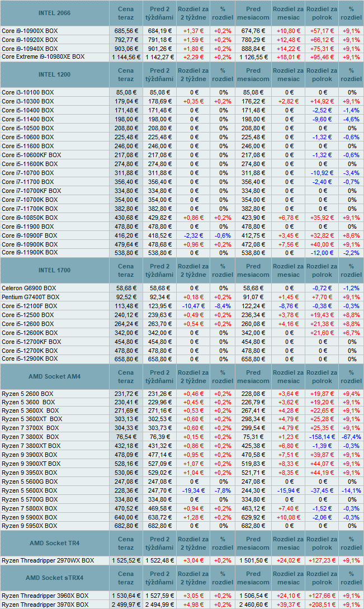Click the Core i5-10400 BOX name
This screenshot has height=609, width=364.
(x=28, y=110)
